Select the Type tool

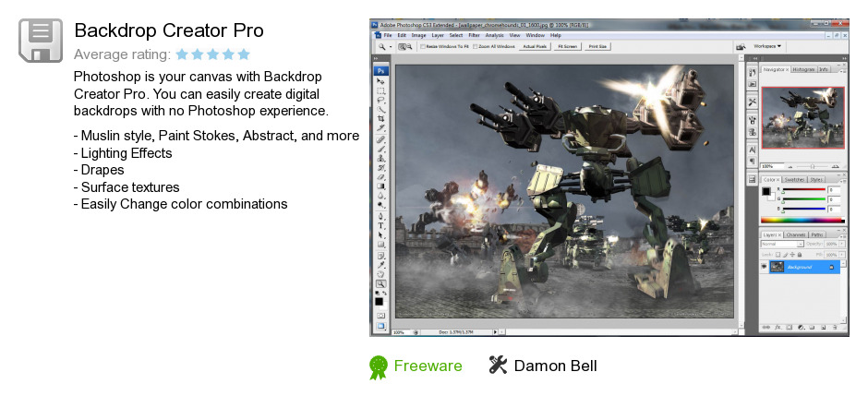tap(381, 226)
